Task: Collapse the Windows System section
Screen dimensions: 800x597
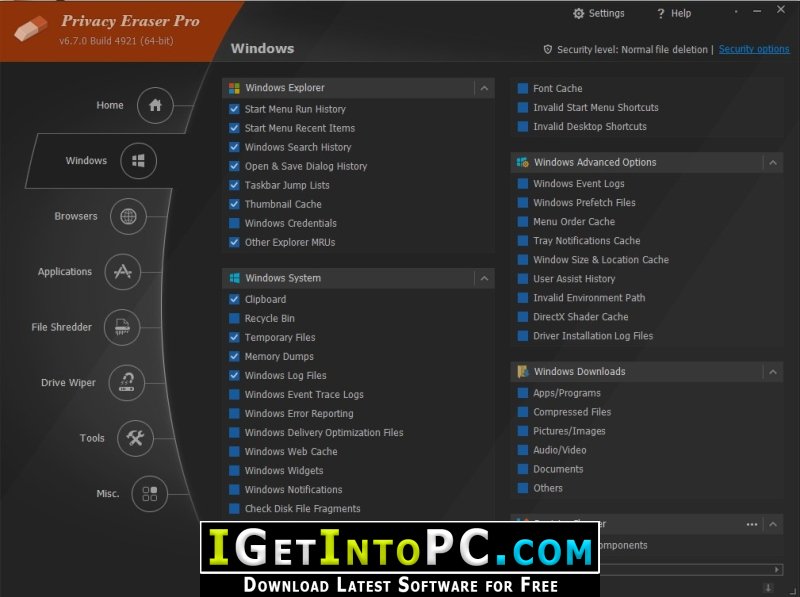Action: (484, 279)
